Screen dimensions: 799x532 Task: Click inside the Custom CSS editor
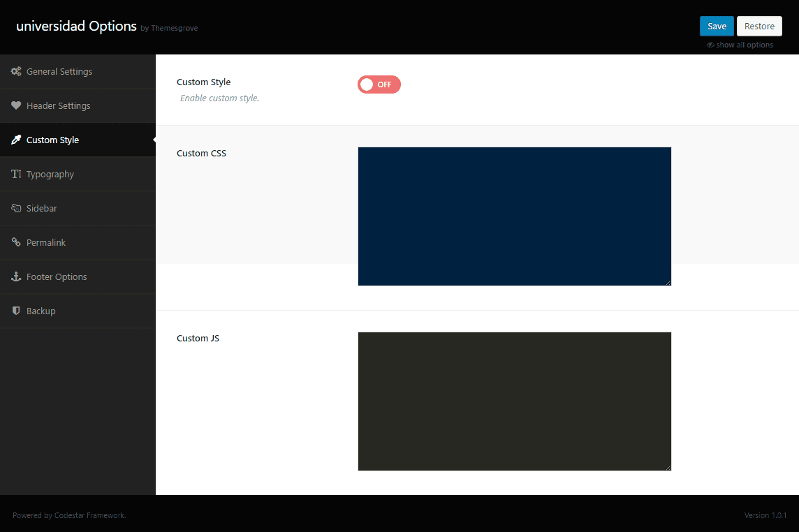click(514, 216)
